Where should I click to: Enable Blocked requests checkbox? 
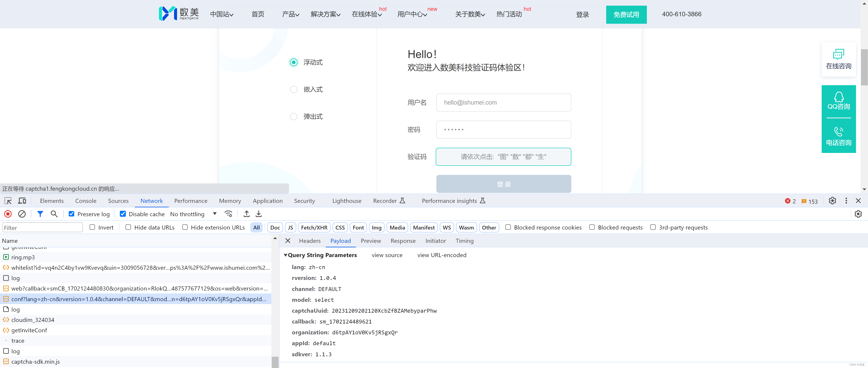point(592,227)
